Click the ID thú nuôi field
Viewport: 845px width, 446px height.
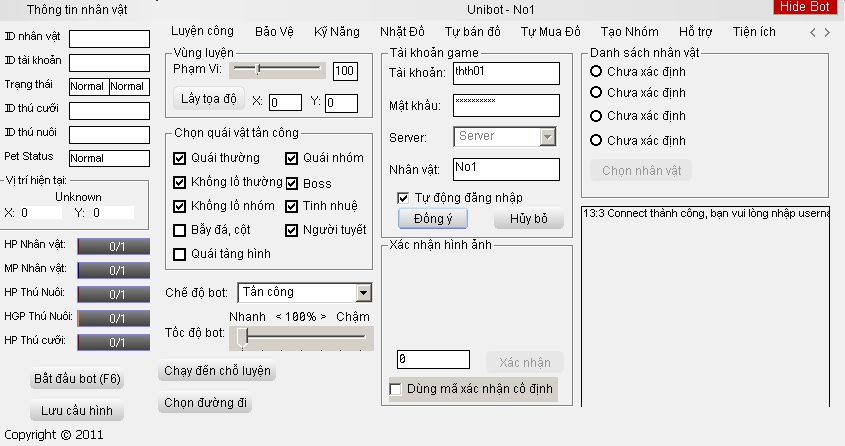[109, 135]
